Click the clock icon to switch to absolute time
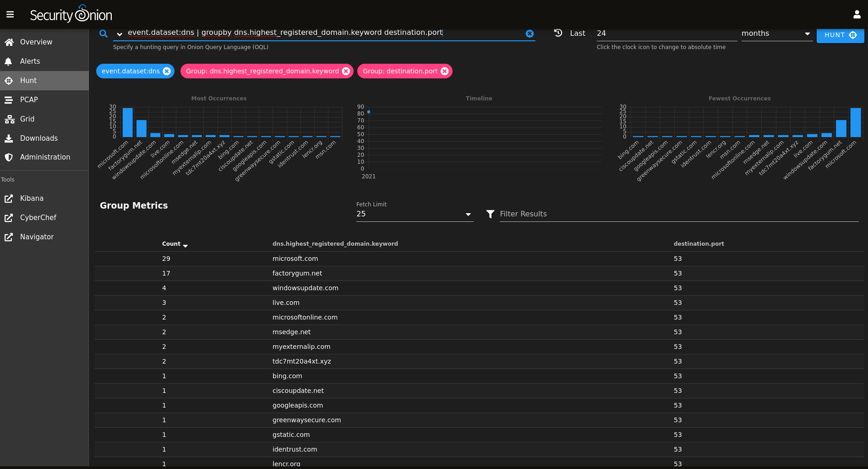 (558, 33)
